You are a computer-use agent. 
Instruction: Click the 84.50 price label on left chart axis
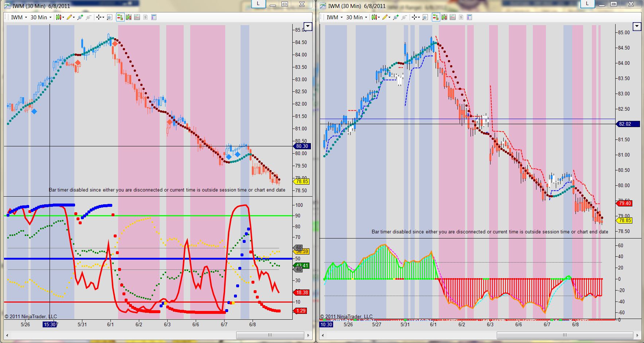(301, 42)
